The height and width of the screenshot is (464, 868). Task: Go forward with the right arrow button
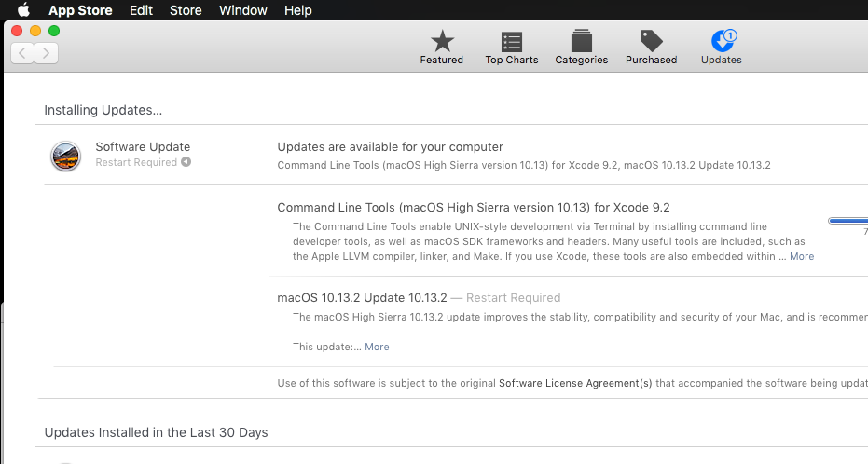(x=46, y=53)
